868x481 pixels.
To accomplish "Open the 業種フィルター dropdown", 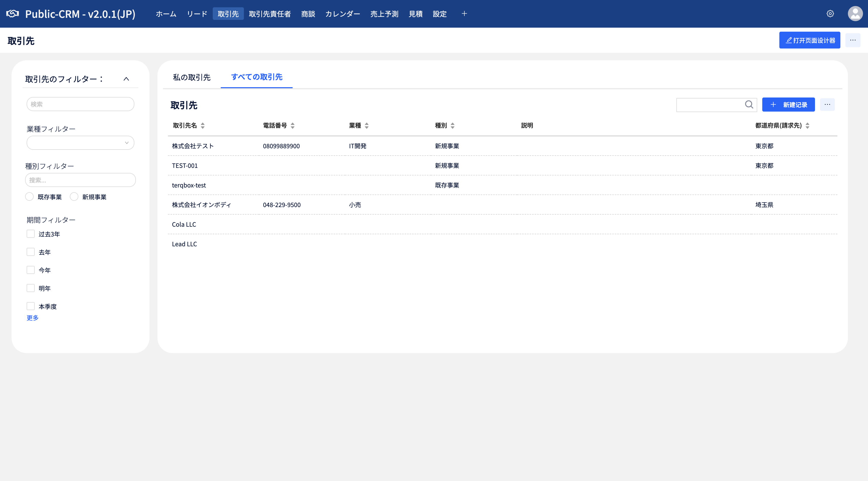I will [80, 143].
